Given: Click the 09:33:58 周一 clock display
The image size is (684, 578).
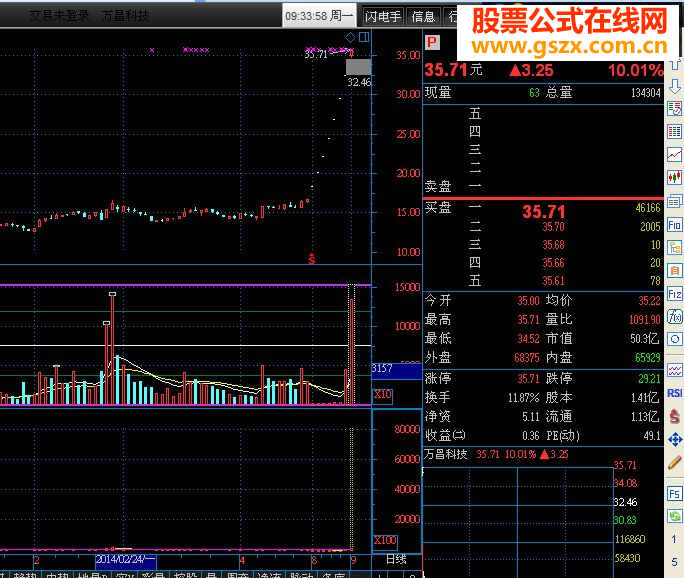Looking at the screenshot, I should click(x=319, y=16).
